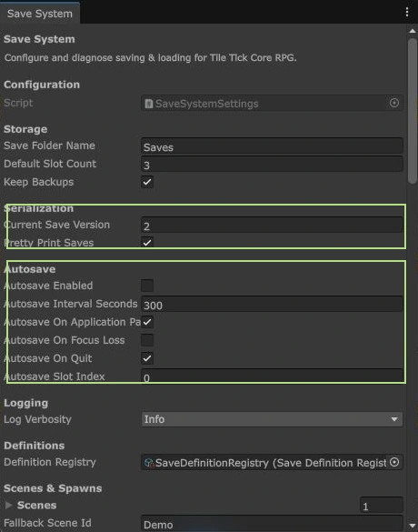Image resolution: width=418 pixels, height=532 pixels.
Task: Click the Current Save Version label
Action: (x=56, y=225)
